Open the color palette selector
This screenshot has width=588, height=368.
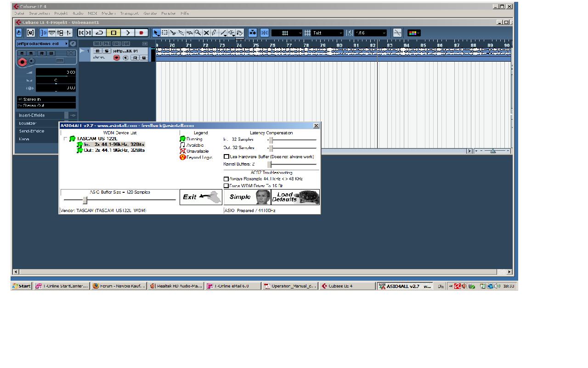[x=414, y=33]
